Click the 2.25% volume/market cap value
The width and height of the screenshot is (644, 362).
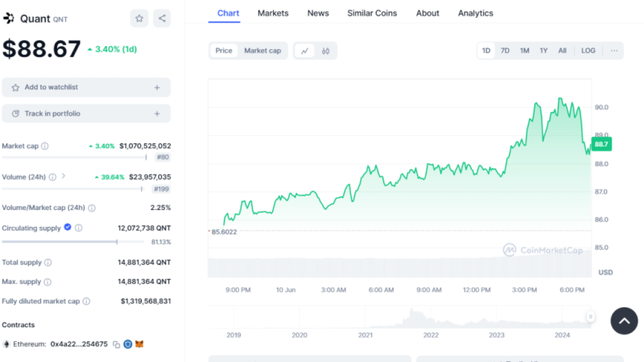(160, 208)
